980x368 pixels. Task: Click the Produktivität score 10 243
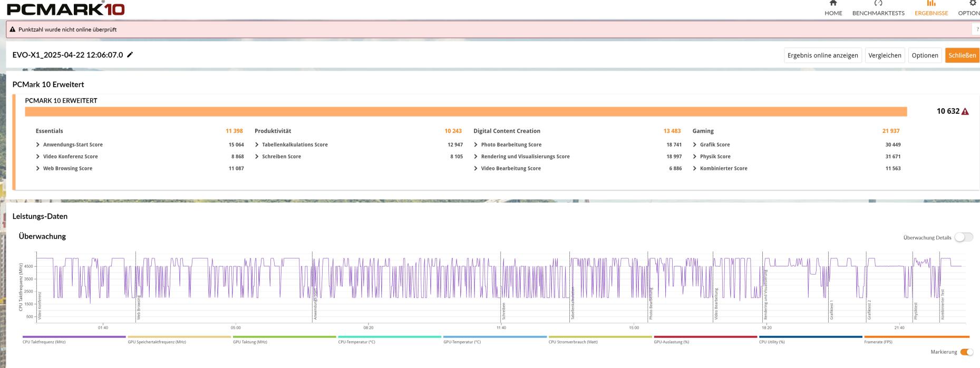point(453,131)
